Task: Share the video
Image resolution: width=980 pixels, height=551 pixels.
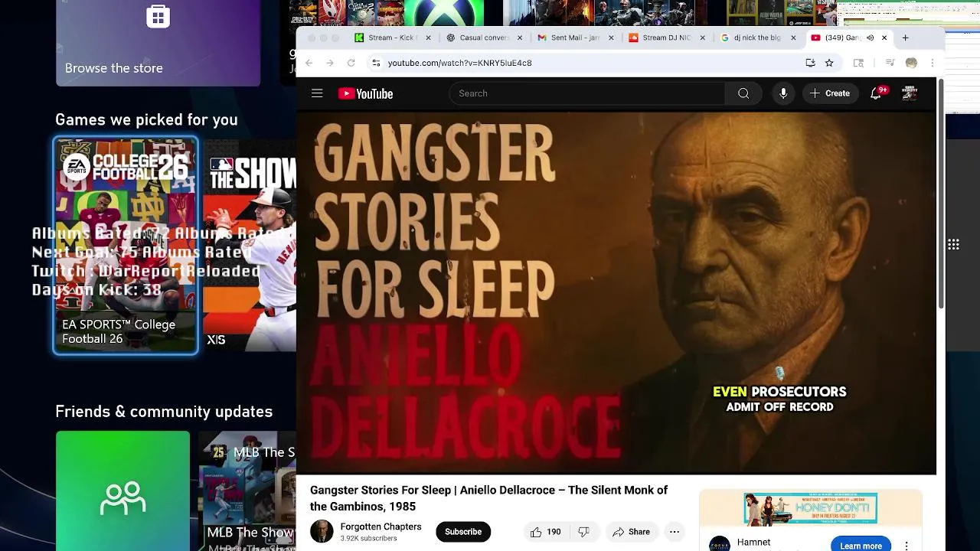Action: [631, 532]
